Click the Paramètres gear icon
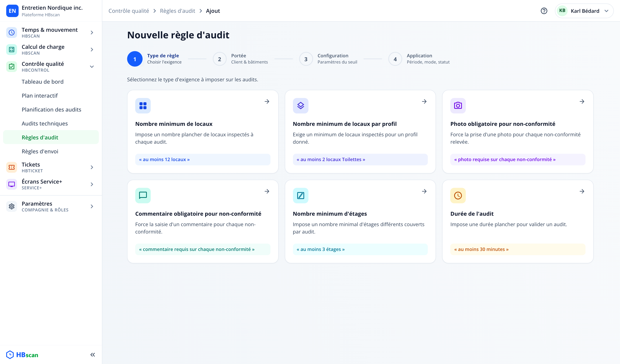620x364 pixels. click(12, 206)
